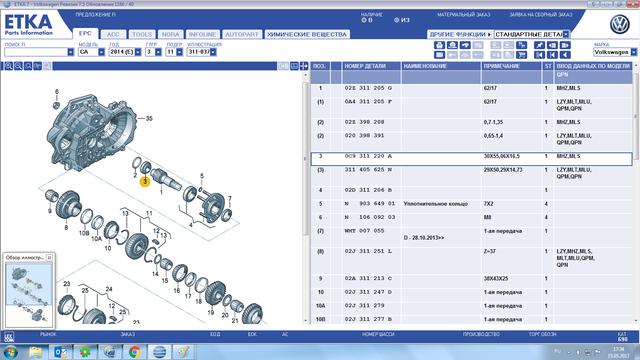
Task: Zoom in on the parts illustration
Action: 8,66
